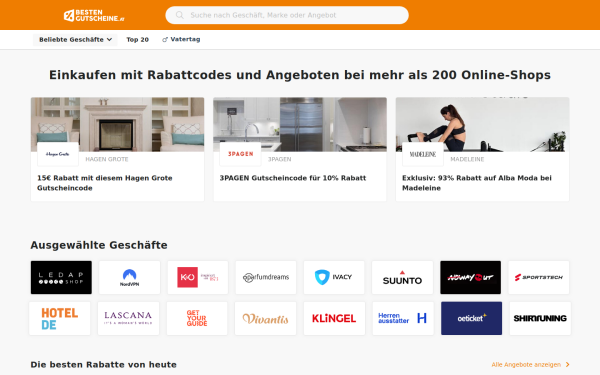The width and height of the screenshot is (600, 375).
Task: Open the Vivantis store tile
Action: tap(266, 318)
